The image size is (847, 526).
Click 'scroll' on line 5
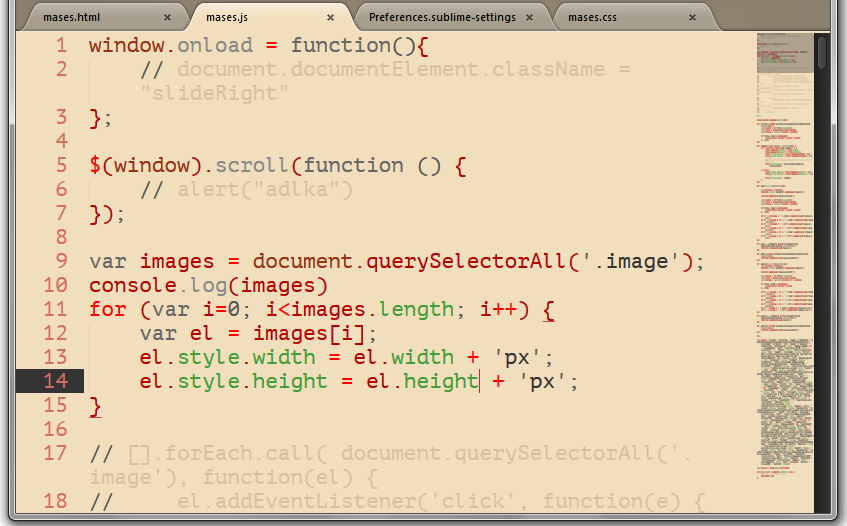252,165
